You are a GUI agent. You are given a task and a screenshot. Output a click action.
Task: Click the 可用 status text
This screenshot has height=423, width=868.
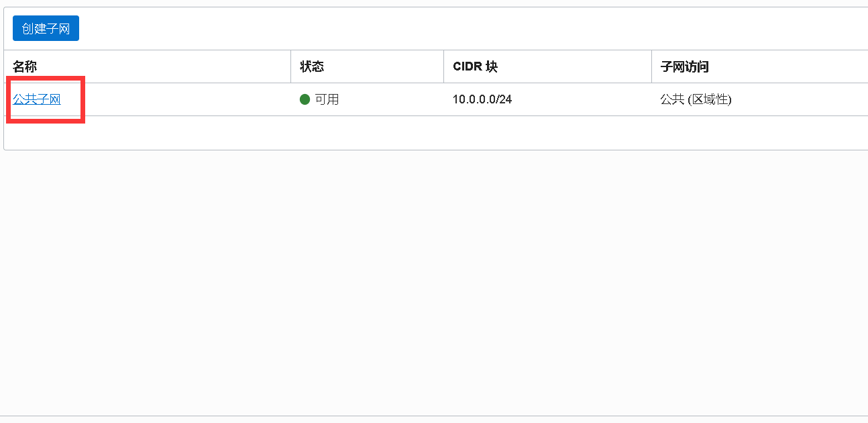(x=328, y=99)
